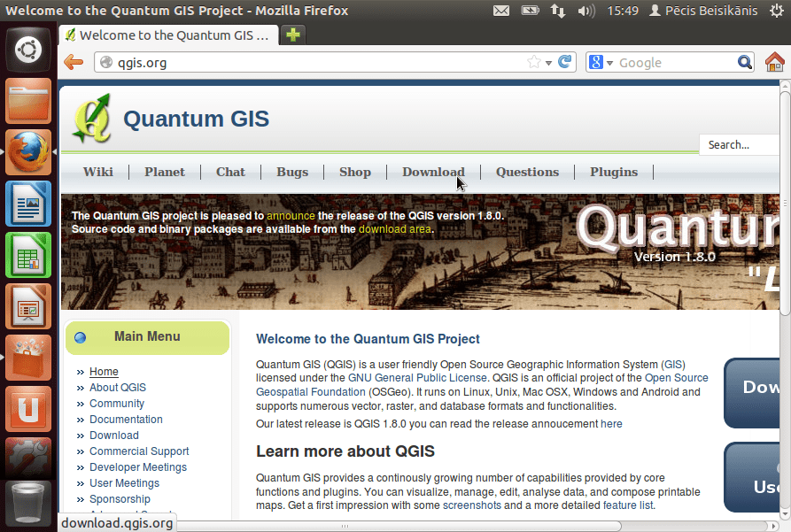Open the search engine dropdown selector
The height and width of the screenshot is (532, 791).
(x=601, y=63)
